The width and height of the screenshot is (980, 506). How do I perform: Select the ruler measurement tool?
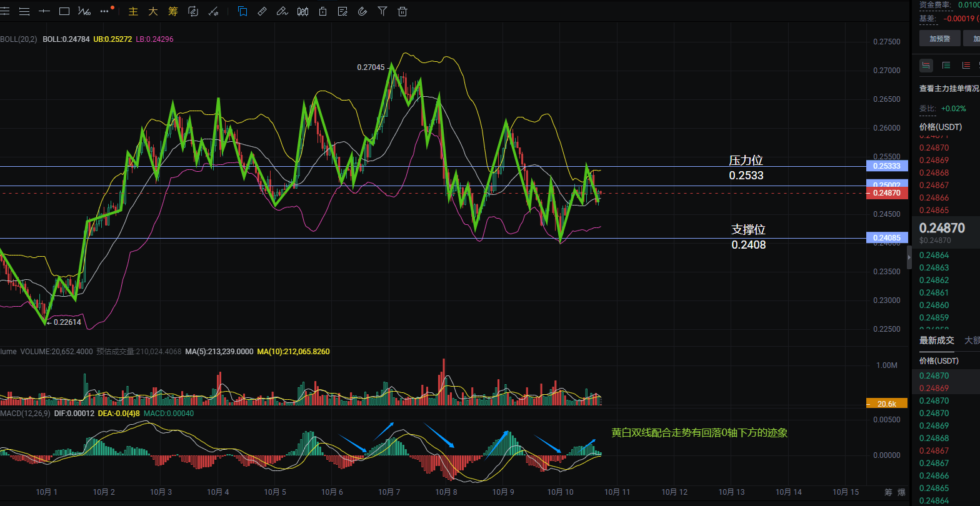[262, 11]
